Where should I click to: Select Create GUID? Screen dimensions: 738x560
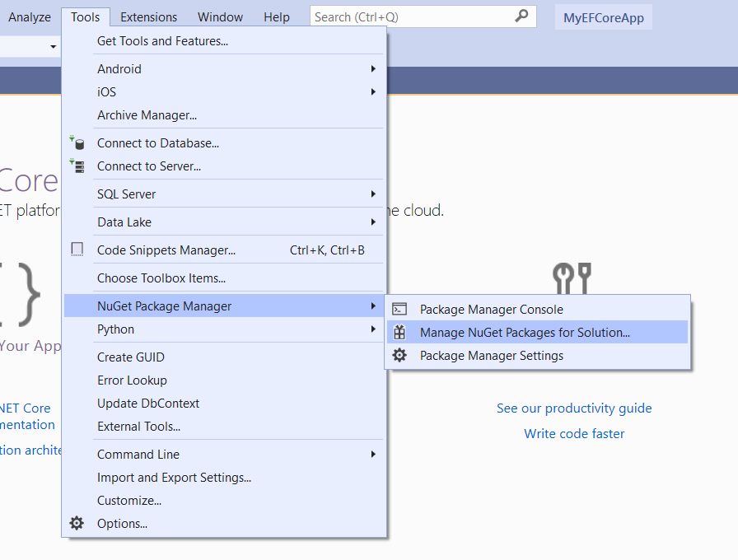pyautogui.click(x=224, y=357)
